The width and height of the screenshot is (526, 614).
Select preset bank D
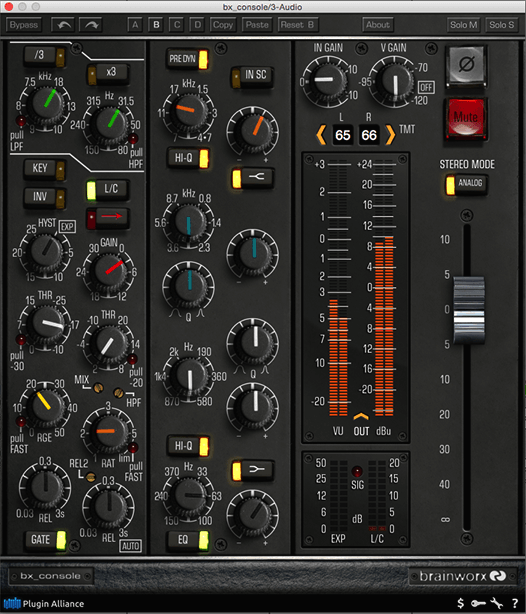click(x=198, y=25)
